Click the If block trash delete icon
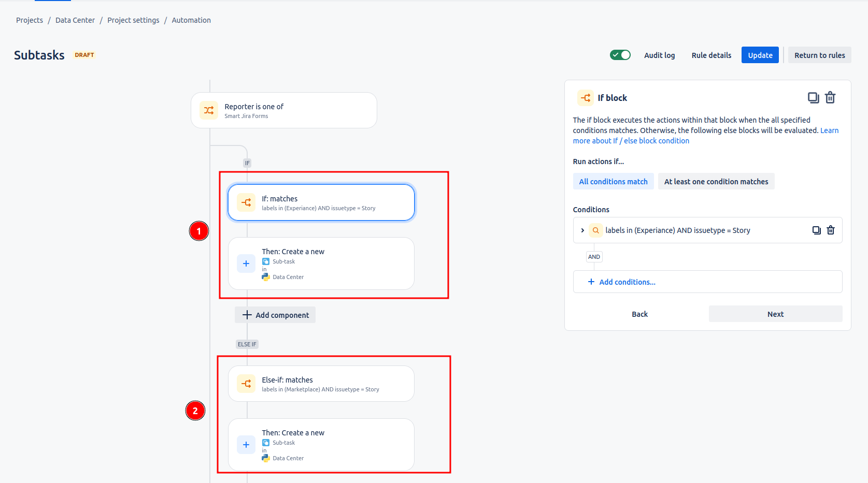Screen dimensions: 868x483 click(830, 97)
